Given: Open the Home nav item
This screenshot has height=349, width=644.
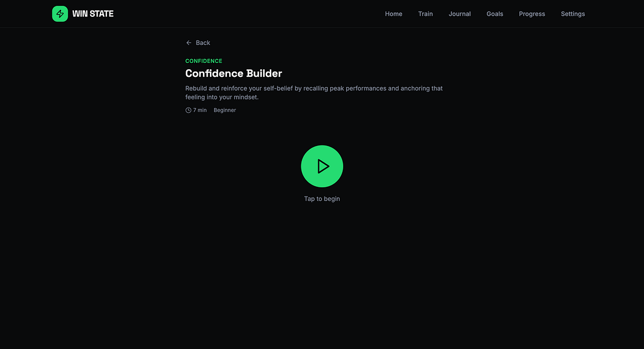Looking at the screenshot, I should pyautogui.click(x=393, y=13).
